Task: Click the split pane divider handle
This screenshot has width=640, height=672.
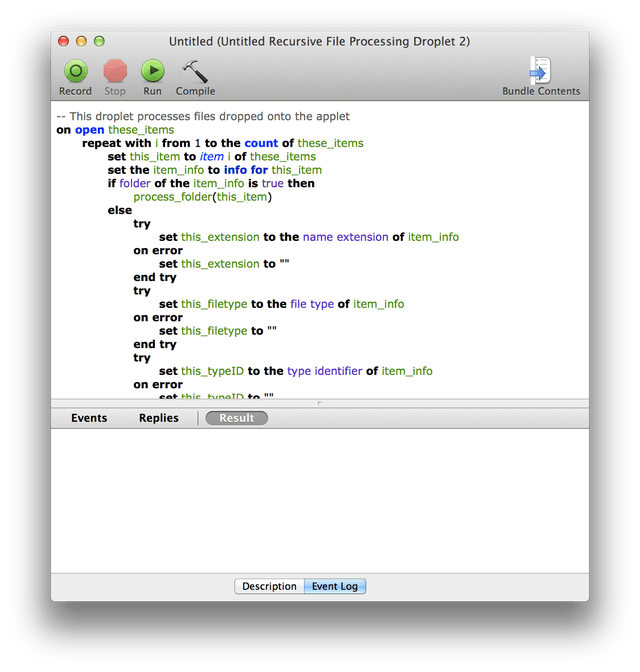Action: click(x=320, y=404)
